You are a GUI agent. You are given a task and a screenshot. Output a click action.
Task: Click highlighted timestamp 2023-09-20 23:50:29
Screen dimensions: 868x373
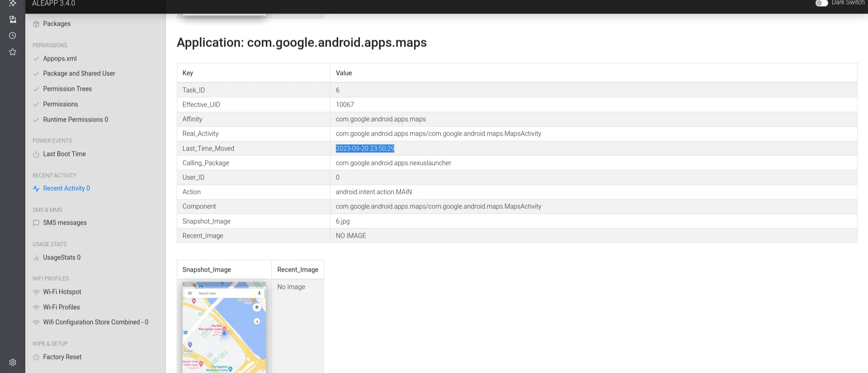pyautogui.click(x=365, y=148)
